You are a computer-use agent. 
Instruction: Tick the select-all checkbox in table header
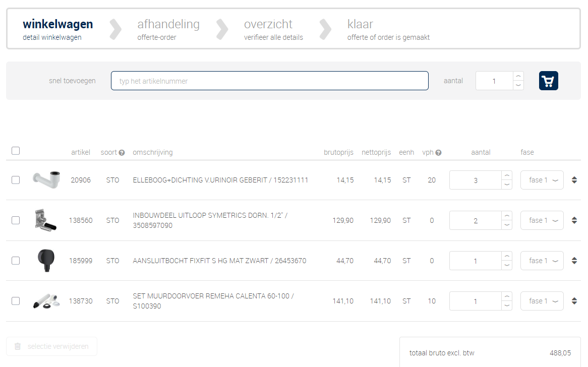[x=16, y=151]
